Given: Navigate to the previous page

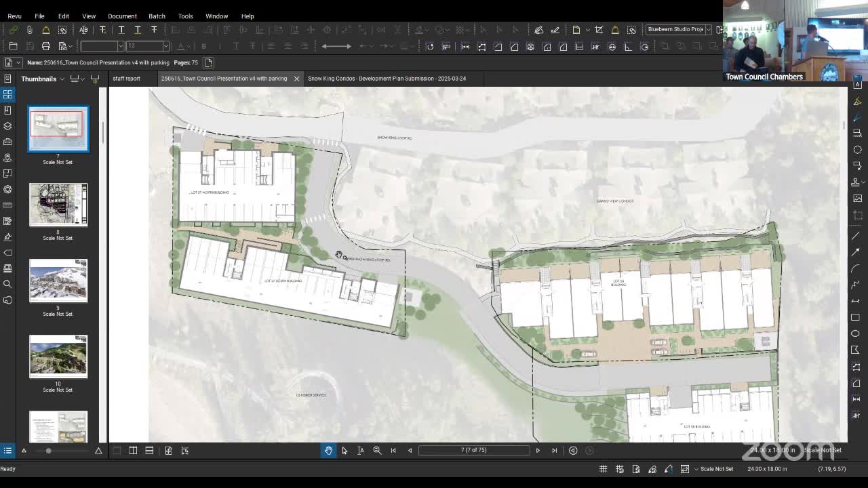Looking at the screenshot, I should 410,450.
